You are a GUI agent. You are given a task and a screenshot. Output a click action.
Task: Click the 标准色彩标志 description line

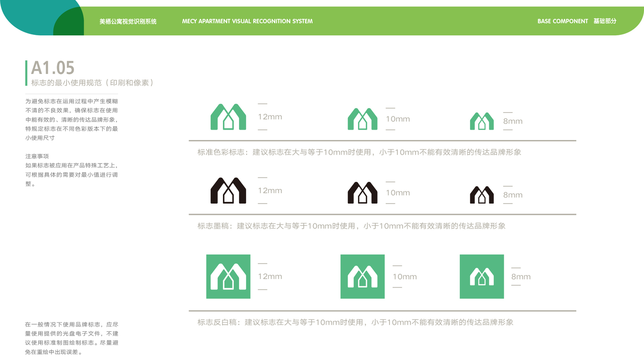point(359,152)
